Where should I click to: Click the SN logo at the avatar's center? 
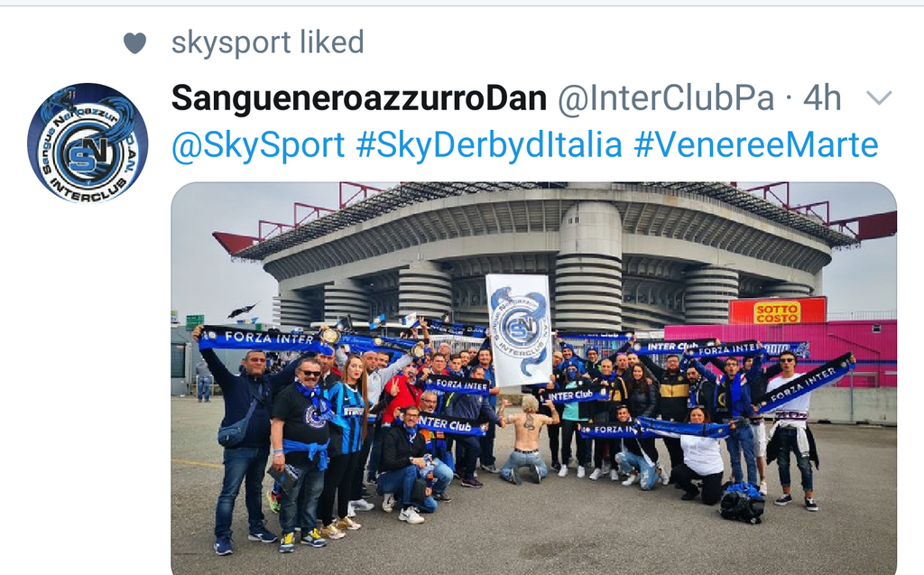pyautogui.click(x=88, y=153)
